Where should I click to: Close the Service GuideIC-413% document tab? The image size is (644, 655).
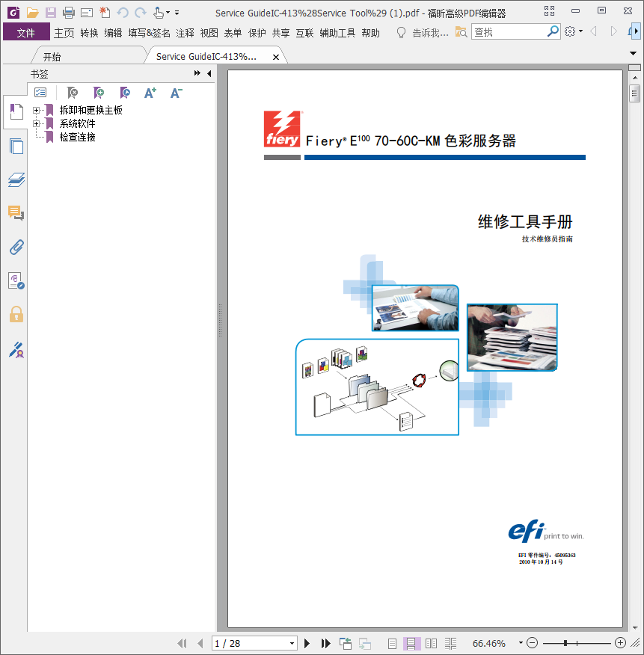(x=276, y=58)
